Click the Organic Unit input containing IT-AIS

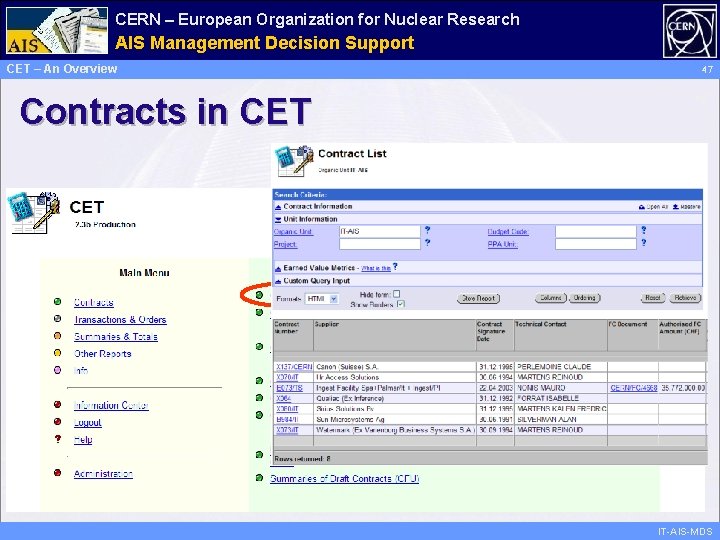(x=380, y=231)
